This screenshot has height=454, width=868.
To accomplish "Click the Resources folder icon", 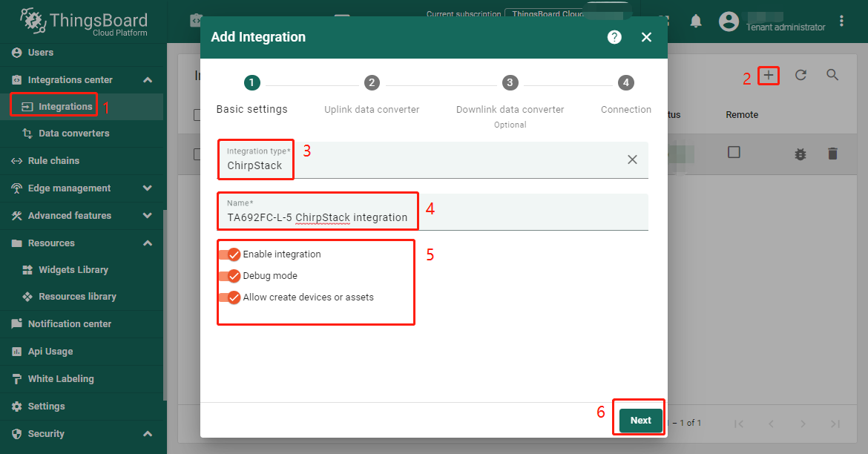I will (x=16, y=243).
